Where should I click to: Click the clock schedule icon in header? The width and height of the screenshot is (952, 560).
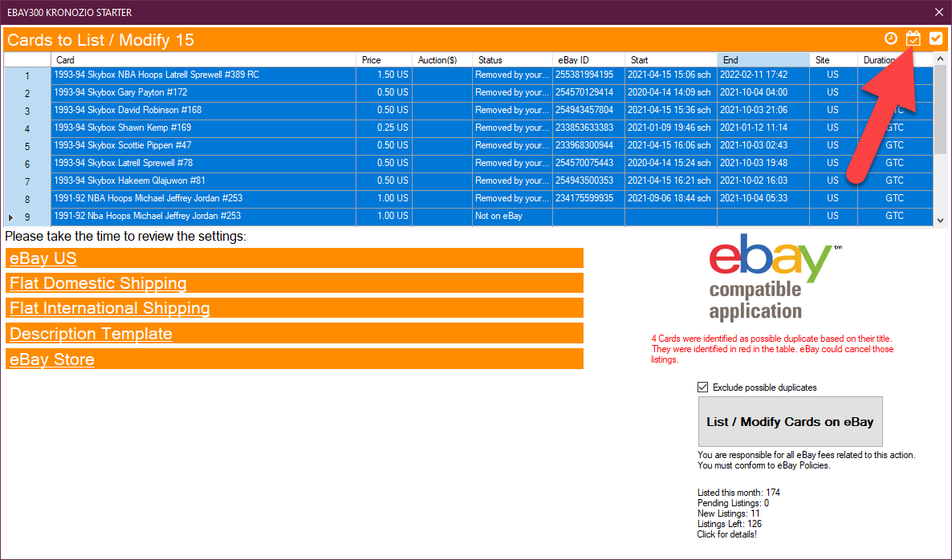pos(891,39)
